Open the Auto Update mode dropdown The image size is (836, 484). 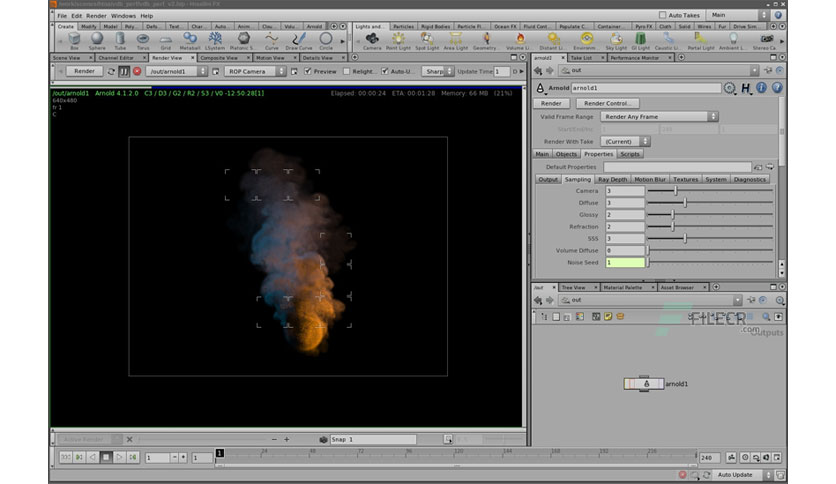coord(742,474)
